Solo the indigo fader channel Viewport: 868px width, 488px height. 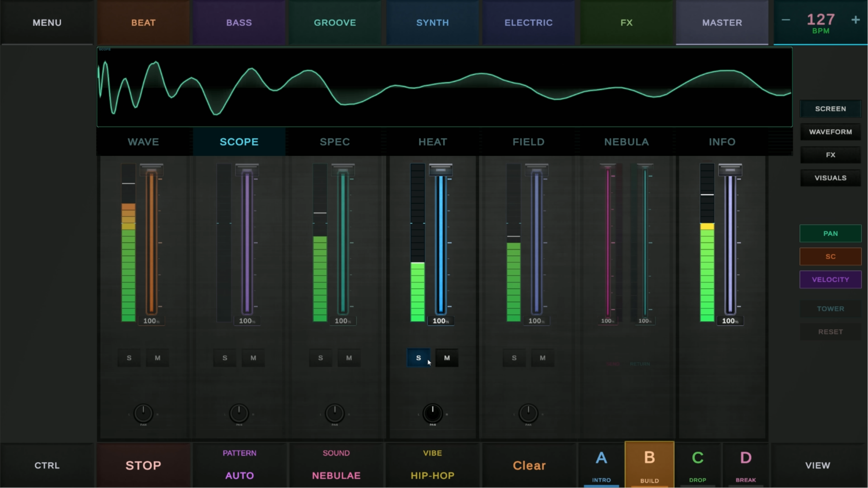pos(514,358)
